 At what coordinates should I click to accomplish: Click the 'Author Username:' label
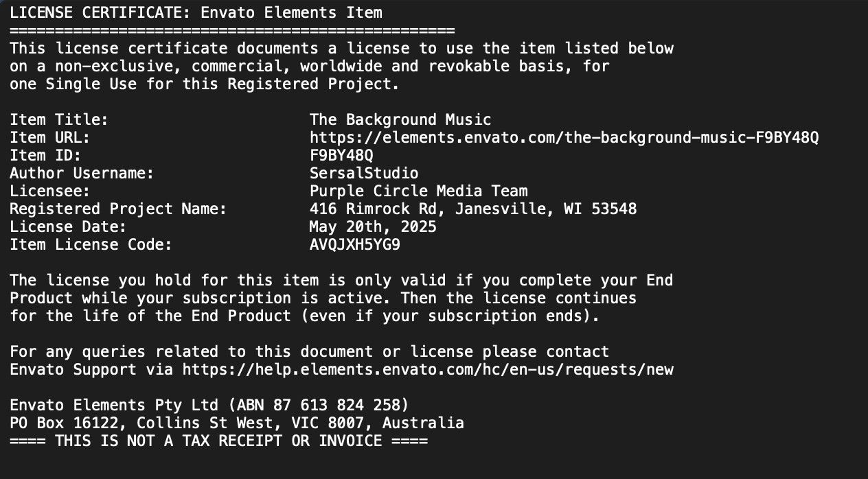pyautogui.click(x=82, y=173)
